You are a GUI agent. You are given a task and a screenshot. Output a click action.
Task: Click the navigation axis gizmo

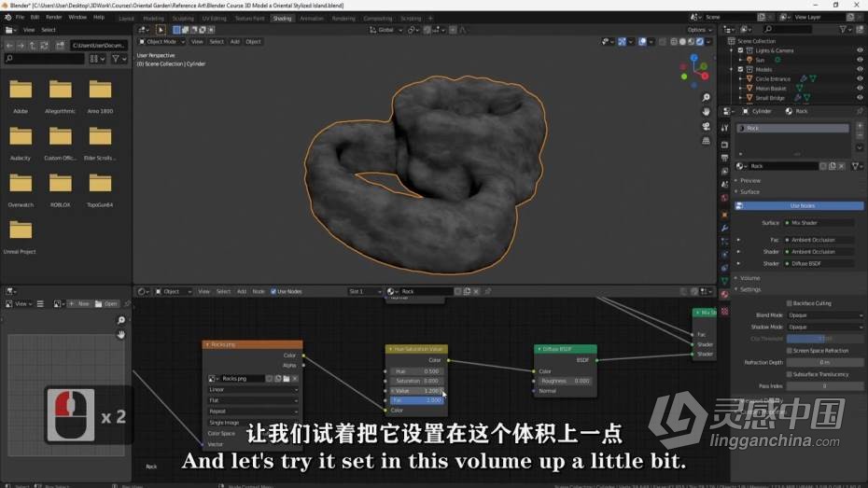point(694,70)
